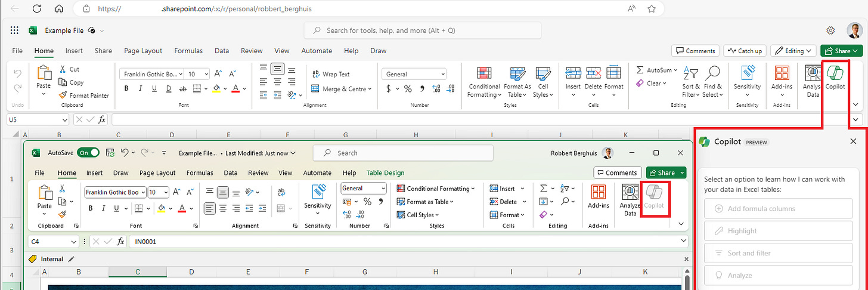
Task: Click Cut in Excel web Clipboard group
Action: tap(69, 69)
